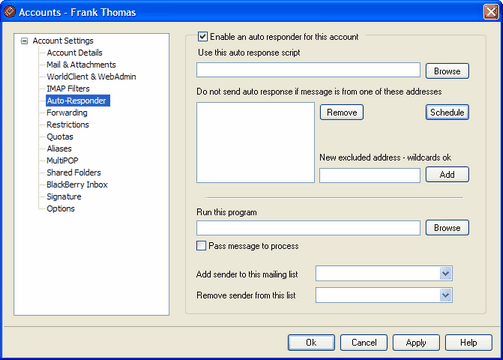Image resolution: width=503 pixels, height=360 pixels.
Task: Click the app icon in the title bar
Action: pyautogui.click(x=9, y=12)
